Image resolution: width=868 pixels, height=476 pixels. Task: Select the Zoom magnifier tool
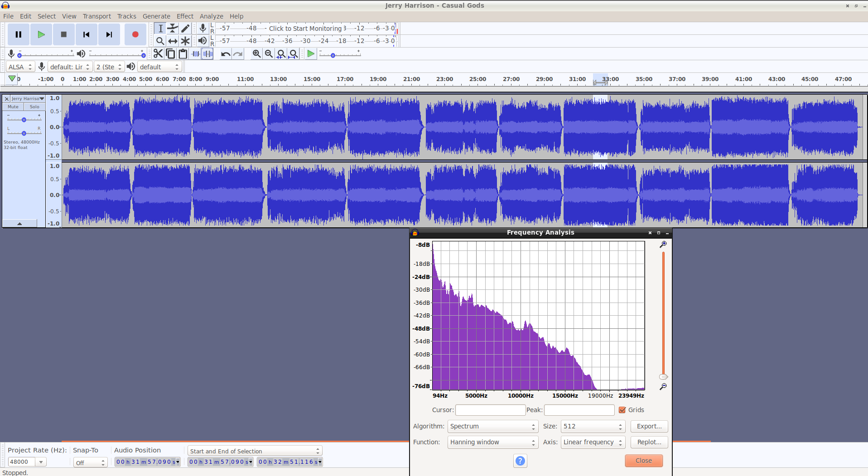[x=160, y=41]
